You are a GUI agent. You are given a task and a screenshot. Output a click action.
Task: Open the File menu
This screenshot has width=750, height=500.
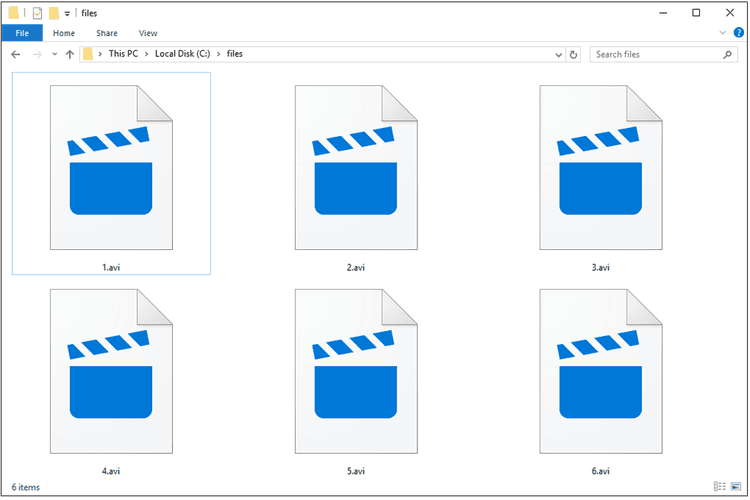pos(21,33)
